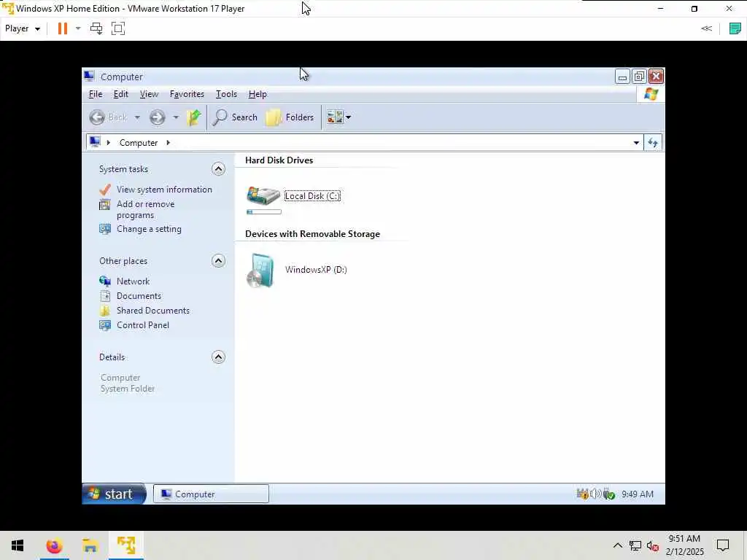Open host notification center icon
This screenshot has height=560, width=747.
[x=723, y=545]
